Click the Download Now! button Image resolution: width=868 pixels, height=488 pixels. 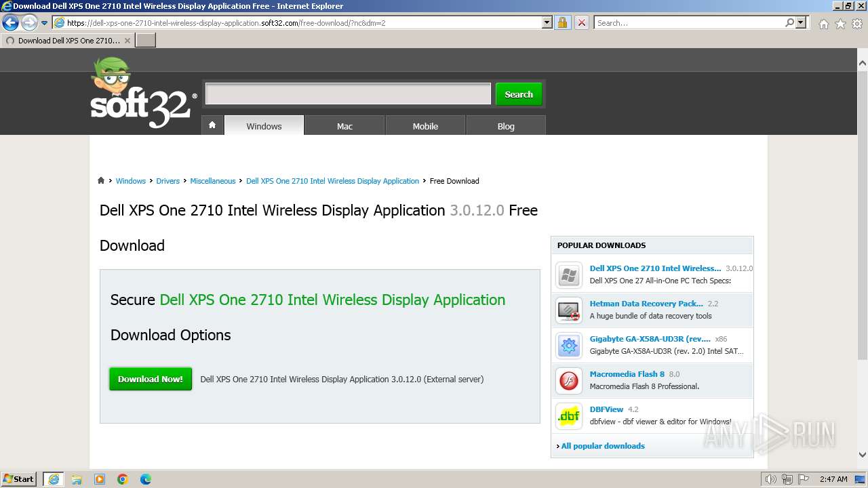coord(151,379)
